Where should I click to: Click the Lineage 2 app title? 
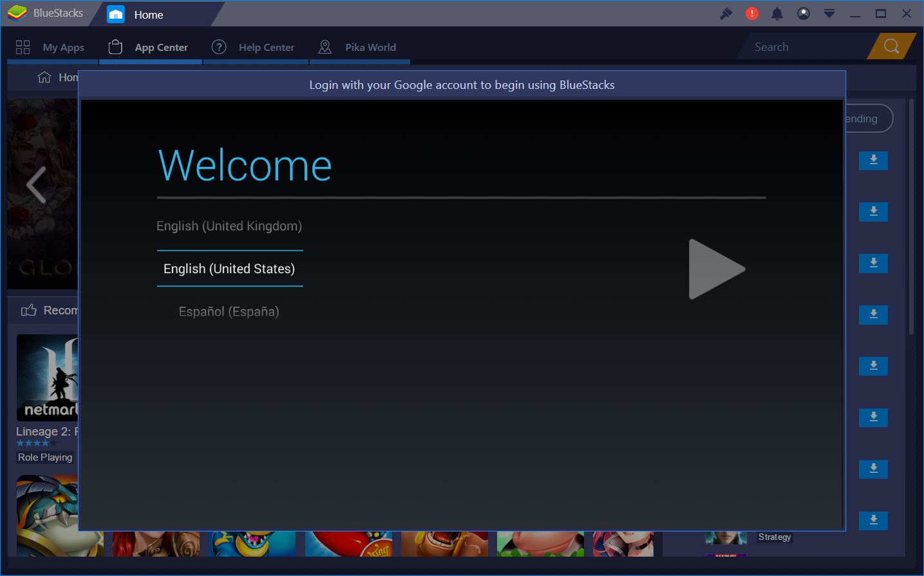pyautogui.click(x=47, y=432)
